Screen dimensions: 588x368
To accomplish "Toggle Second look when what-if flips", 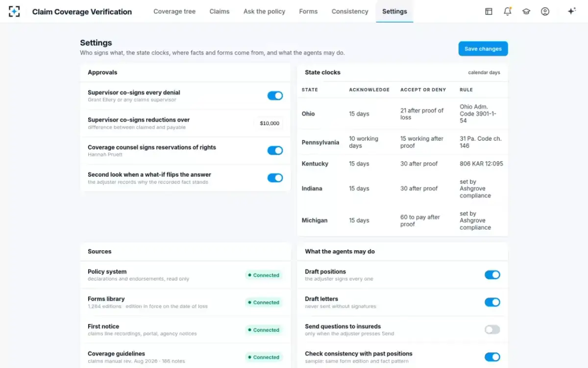I will 275,178.
